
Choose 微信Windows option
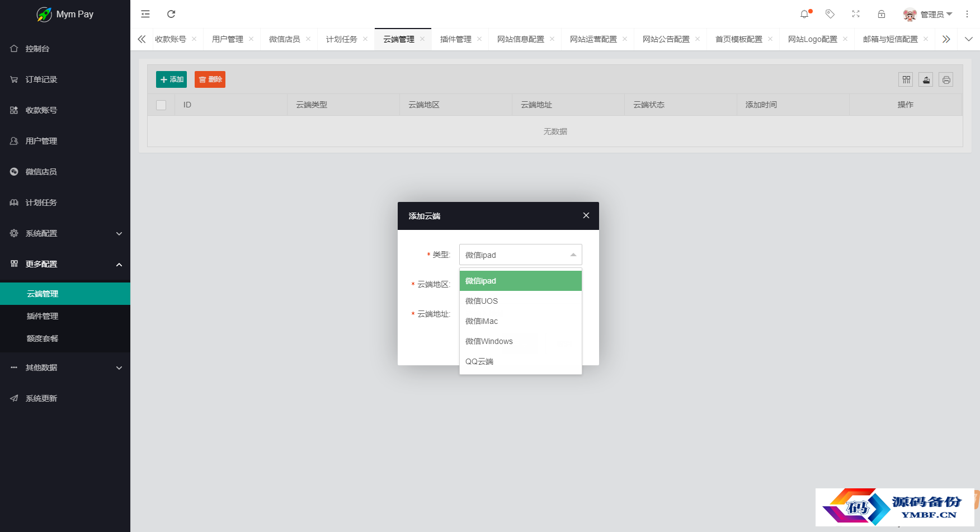tap(521, 341)
